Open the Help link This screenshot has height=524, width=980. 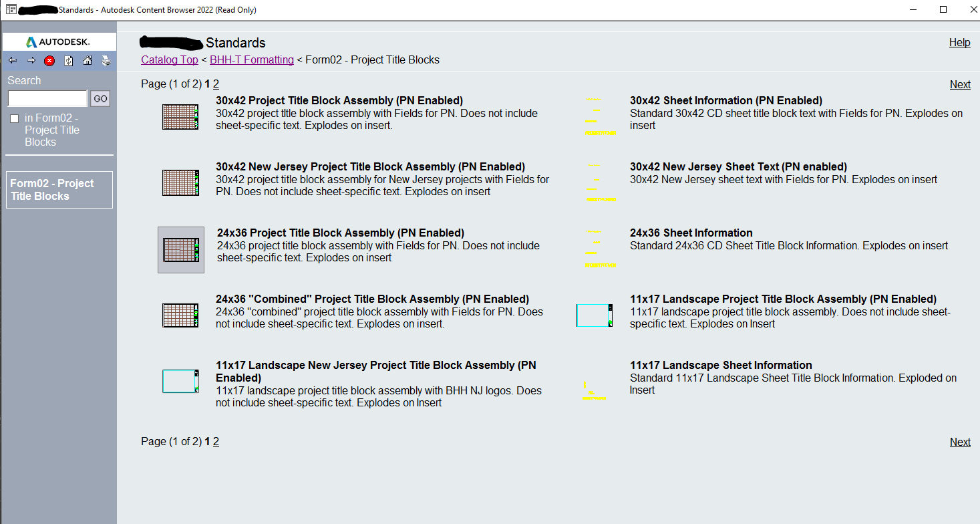click(959, 42)
